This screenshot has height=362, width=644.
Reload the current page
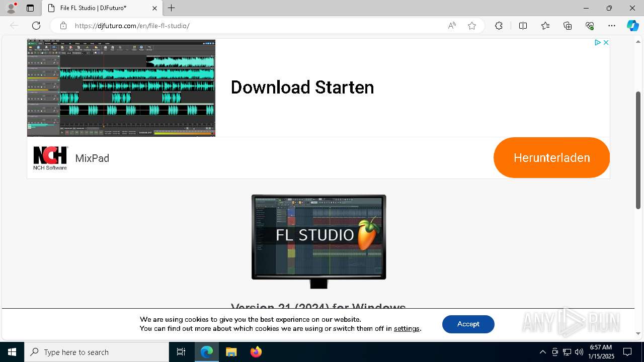coord(36,26)
